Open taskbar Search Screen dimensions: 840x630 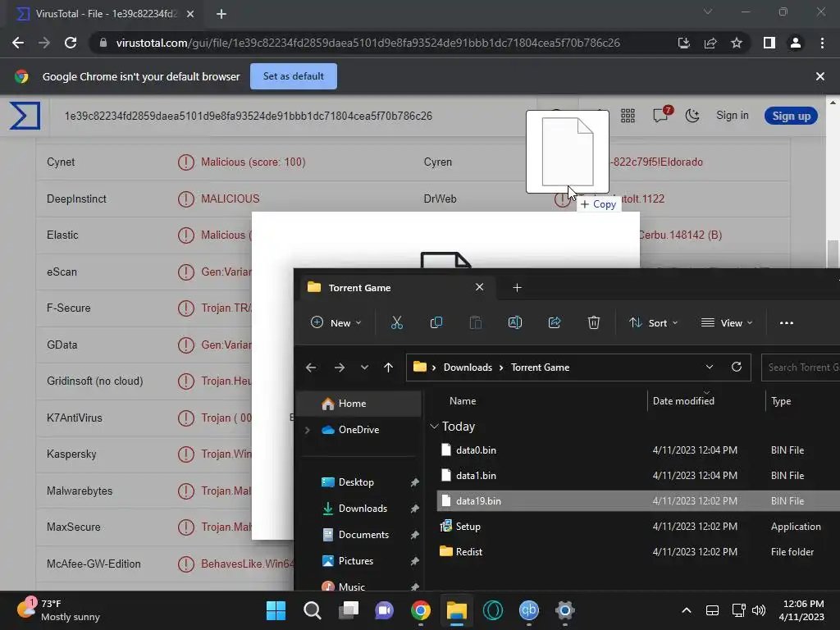[x=313, y=610]
